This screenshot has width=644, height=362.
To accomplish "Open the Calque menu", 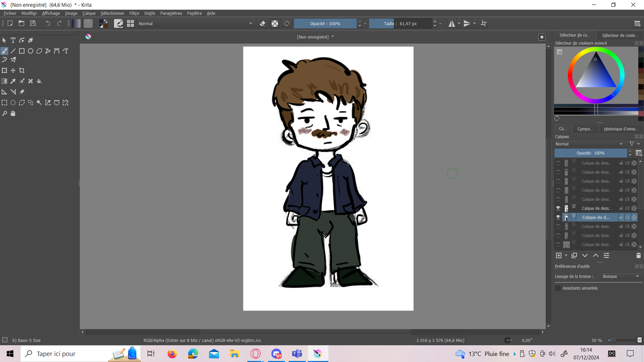I will pos(89,13).
